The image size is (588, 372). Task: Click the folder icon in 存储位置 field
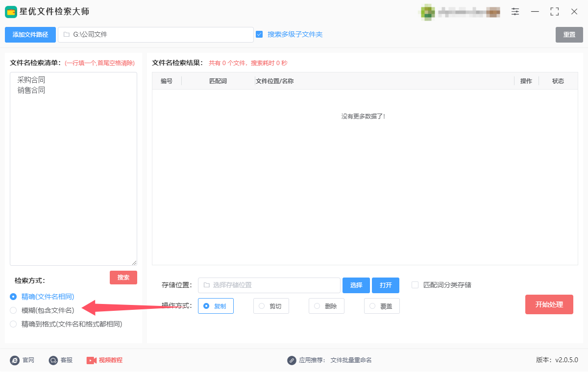207,285
